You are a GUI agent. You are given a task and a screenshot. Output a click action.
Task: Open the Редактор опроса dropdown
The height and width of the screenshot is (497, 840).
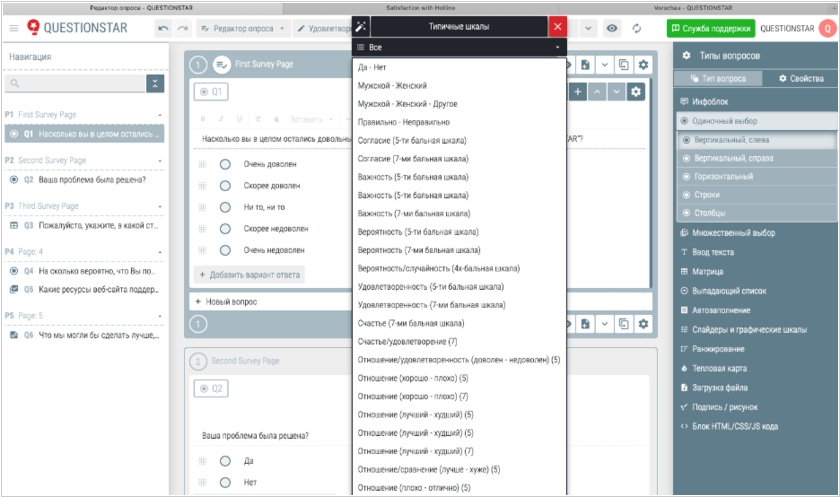(x=243, y=28)
